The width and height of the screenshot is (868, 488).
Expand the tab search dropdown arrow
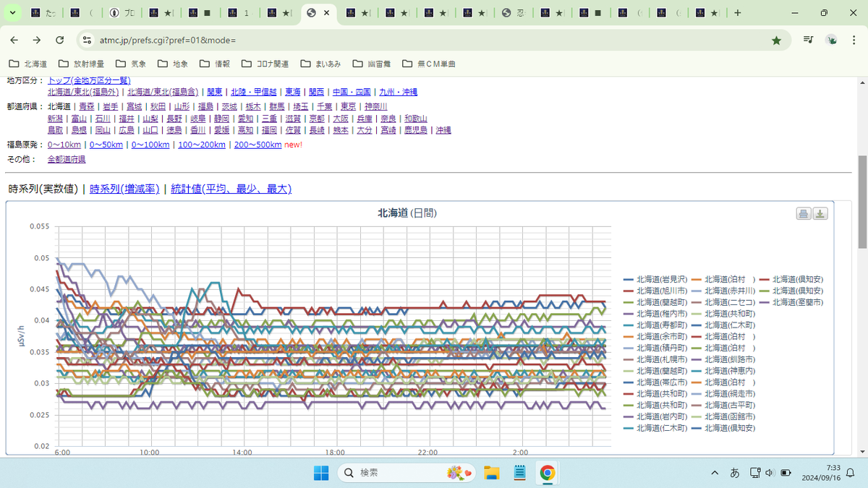tap(12, 13)
